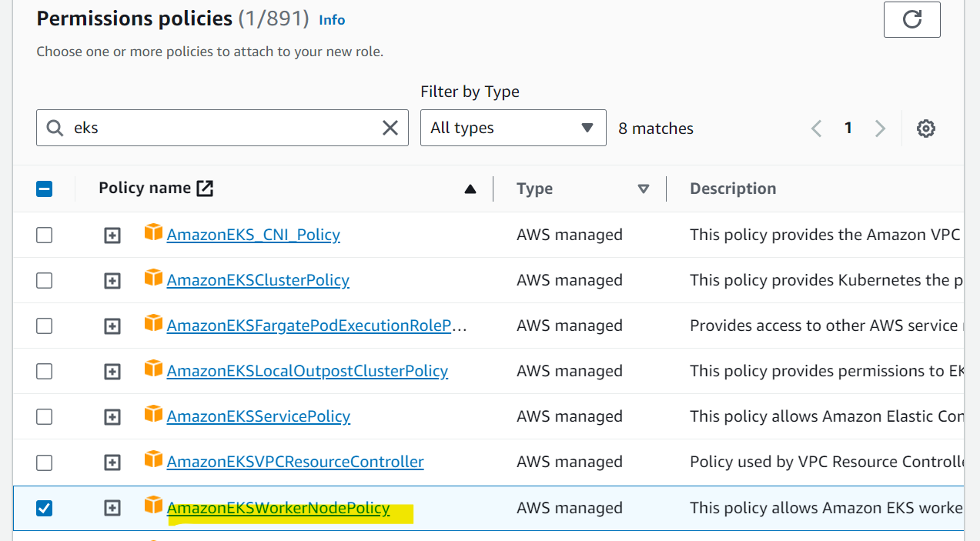Click 'AWS managed' in AmazonEKSWorkerNodePolicy row
This screenshot has height=541, width=980.
point(570,508)
